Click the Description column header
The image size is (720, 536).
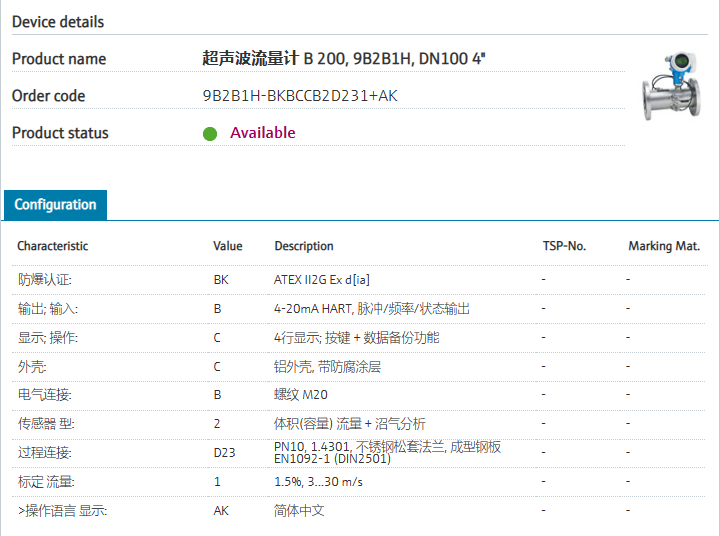(304, 246)
